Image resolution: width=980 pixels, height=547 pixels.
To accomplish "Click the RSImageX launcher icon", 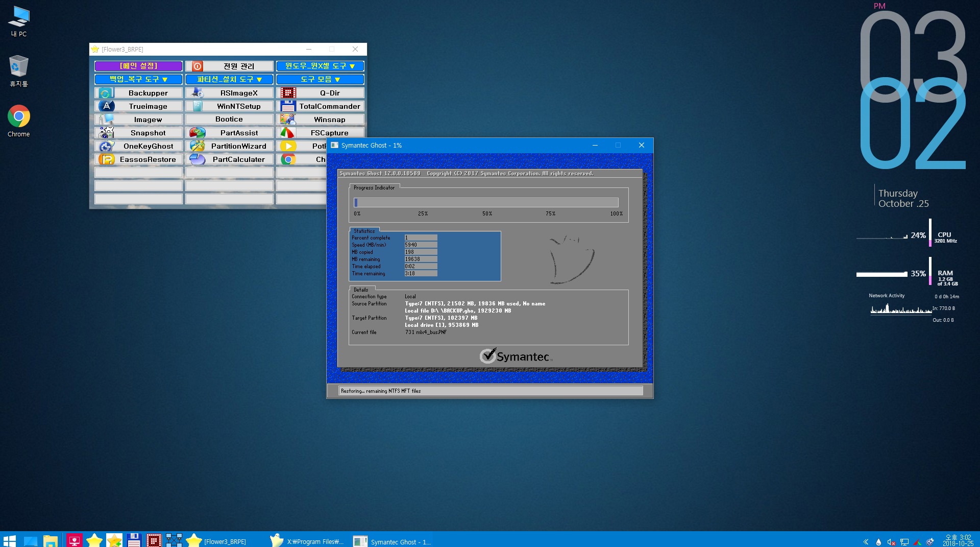I will coord(197,93).
